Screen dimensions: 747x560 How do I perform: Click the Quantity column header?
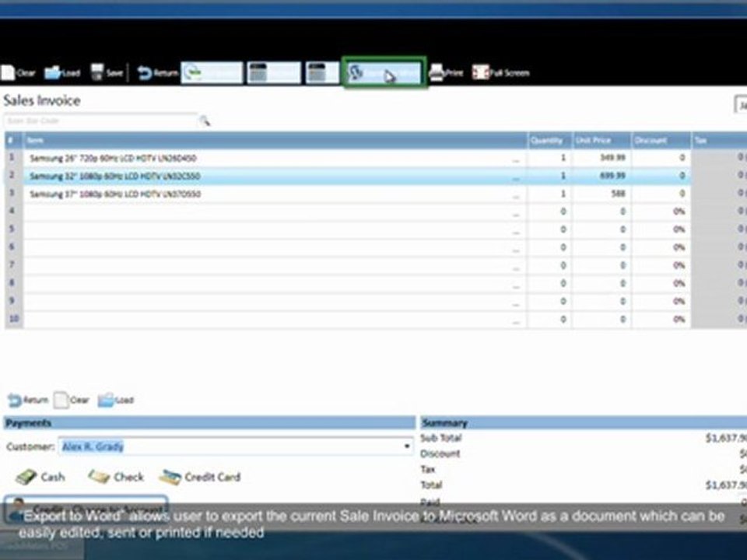(549, 141)
